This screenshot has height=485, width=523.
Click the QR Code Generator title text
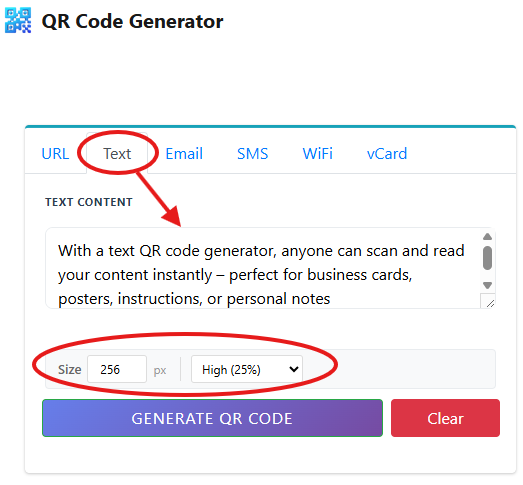coord(132,21)
